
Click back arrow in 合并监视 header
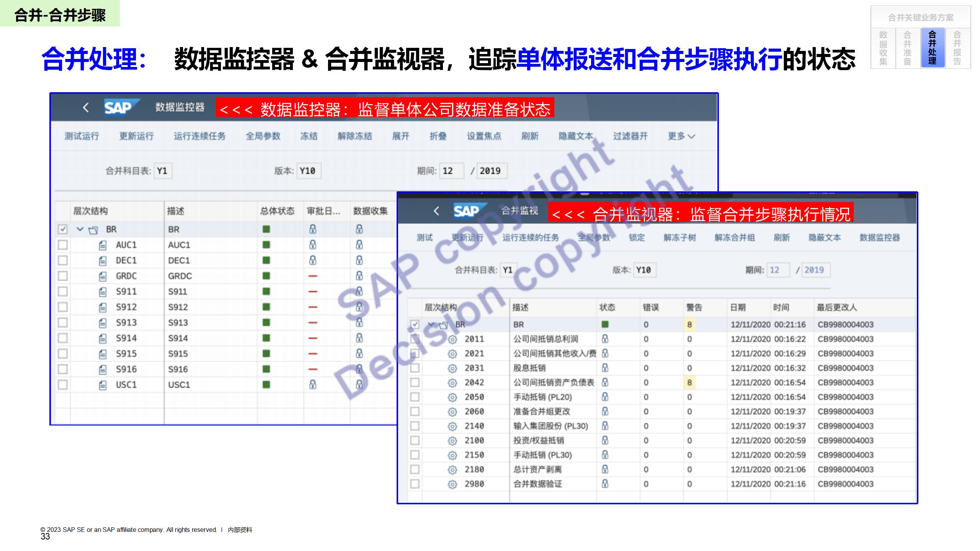[436, 211]
